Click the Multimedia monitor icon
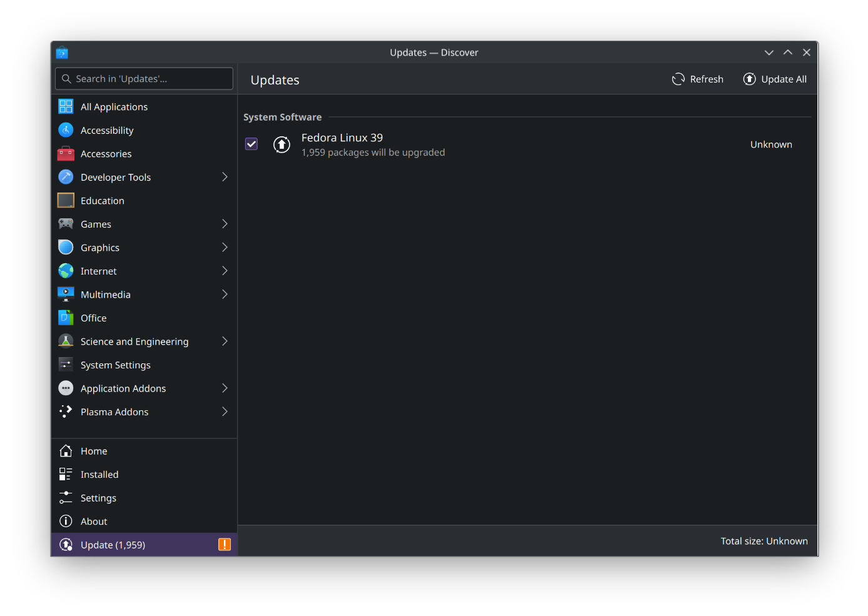This screenshot has width=868, height=616. pos(66,294)
